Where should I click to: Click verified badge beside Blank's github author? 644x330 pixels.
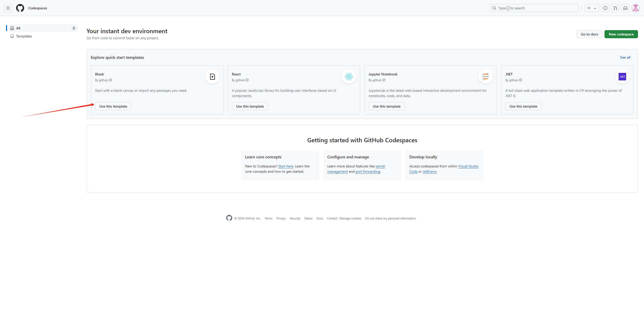[x=110, y=80]
